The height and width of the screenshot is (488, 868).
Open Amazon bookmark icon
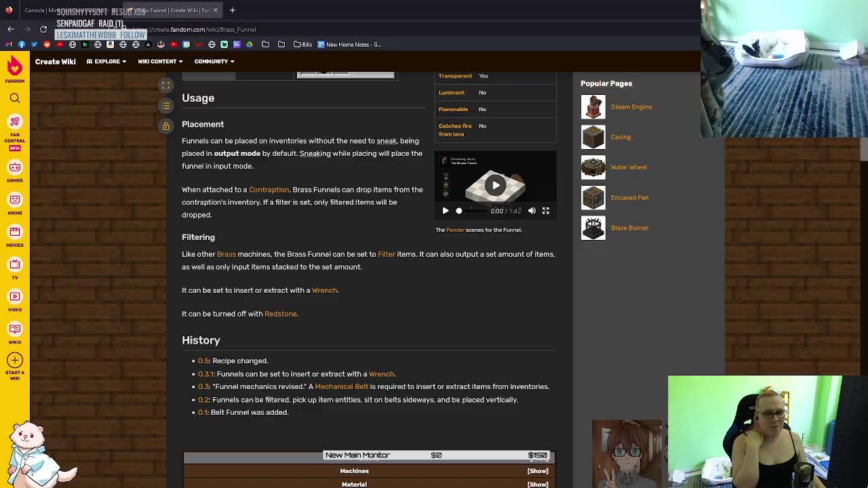coord(110,45)
